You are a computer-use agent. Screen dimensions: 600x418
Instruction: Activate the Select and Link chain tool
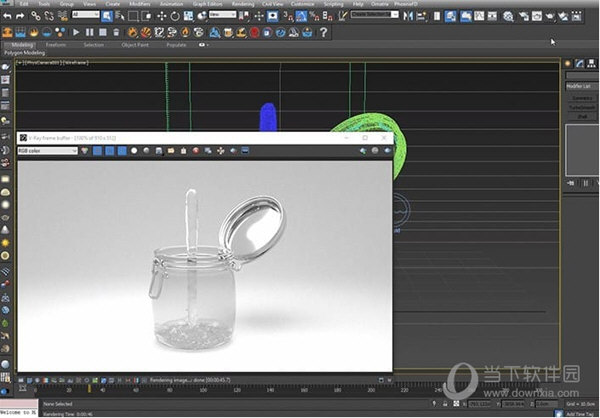point(36,16)
